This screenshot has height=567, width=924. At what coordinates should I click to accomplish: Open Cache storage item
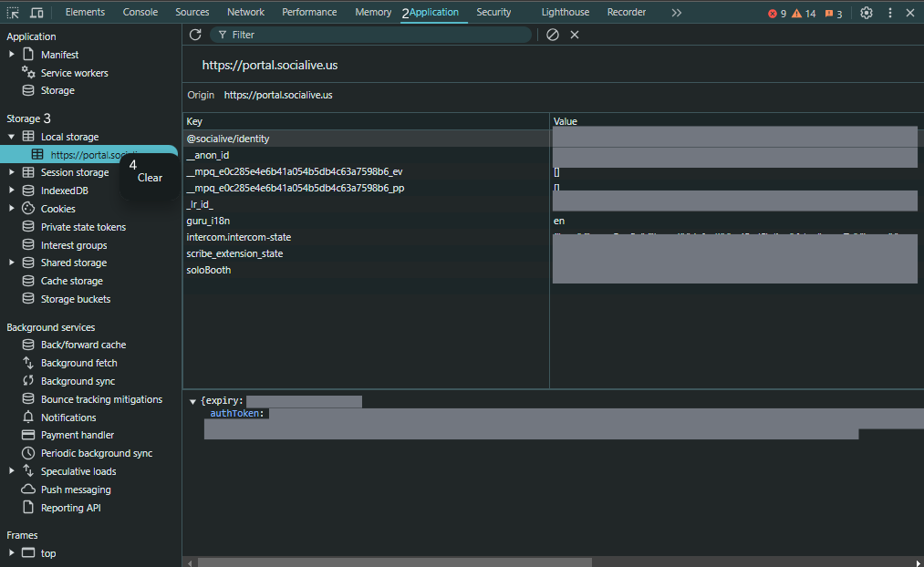point(71,281)
